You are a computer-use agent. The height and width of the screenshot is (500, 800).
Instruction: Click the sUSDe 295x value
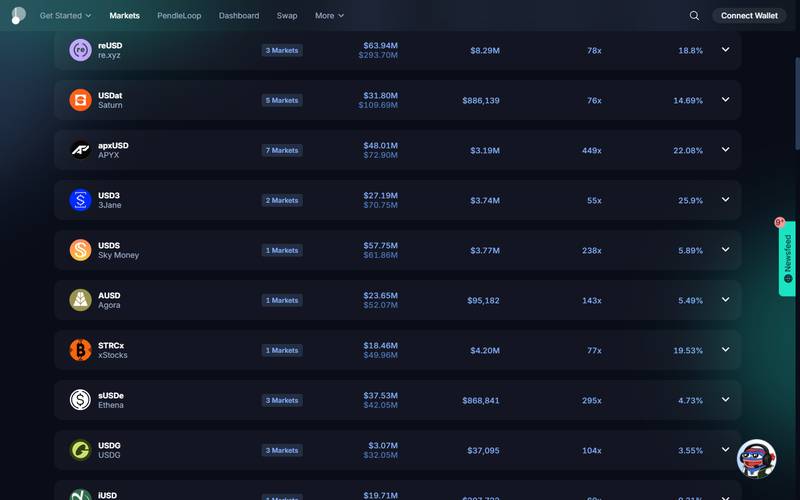pos(592,401)
